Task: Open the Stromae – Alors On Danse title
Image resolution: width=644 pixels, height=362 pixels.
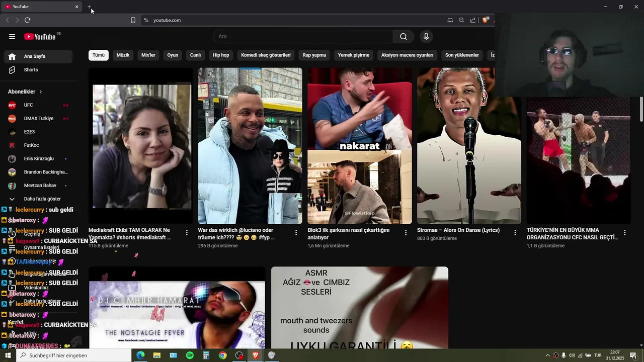Action: point(458,230)
